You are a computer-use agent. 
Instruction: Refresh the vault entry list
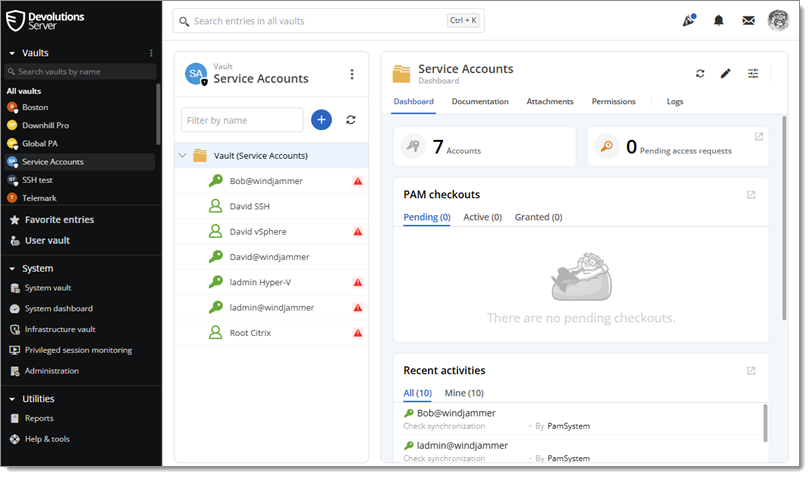pyautogui.click(x=351, y=120)
